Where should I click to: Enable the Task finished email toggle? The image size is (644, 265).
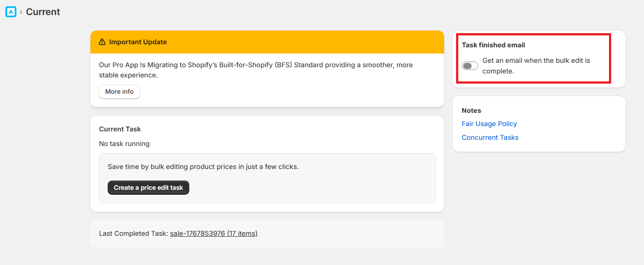click(x=470, y=66)
